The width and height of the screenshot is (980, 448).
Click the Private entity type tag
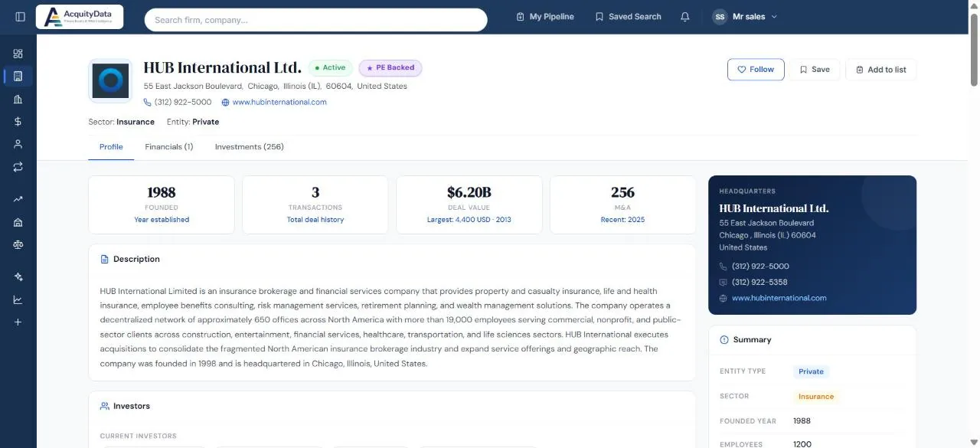pos(812,371)
